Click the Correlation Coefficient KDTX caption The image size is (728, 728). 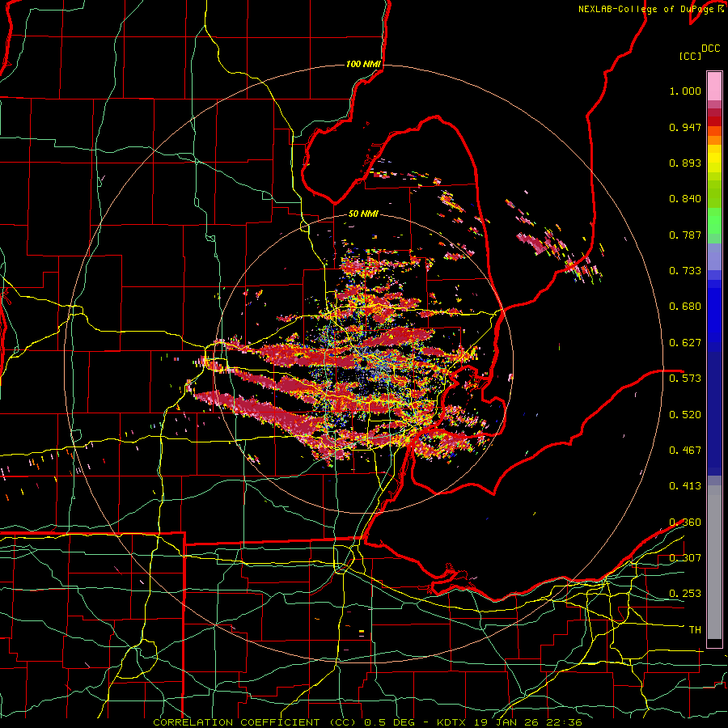tap(367, 722)
